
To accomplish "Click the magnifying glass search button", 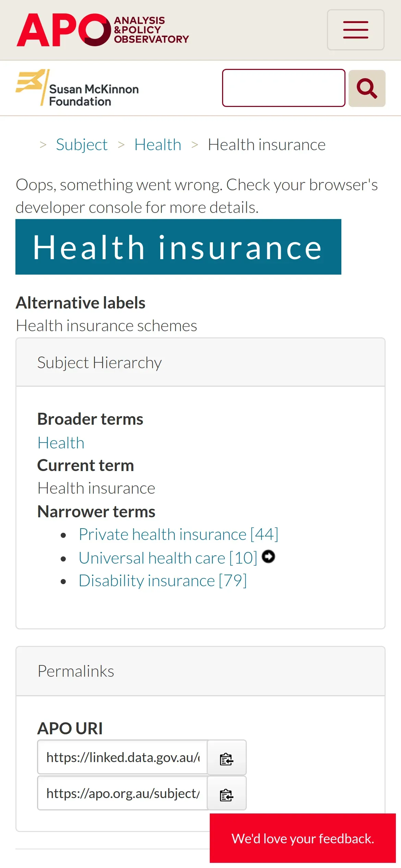I will (x=367, y=88).
